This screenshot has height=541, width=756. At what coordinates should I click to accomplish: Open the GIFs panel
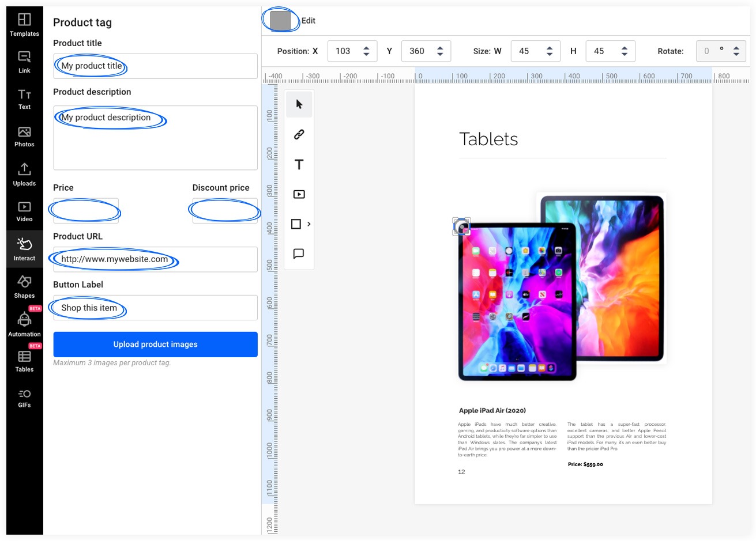(x=24, y=398)
